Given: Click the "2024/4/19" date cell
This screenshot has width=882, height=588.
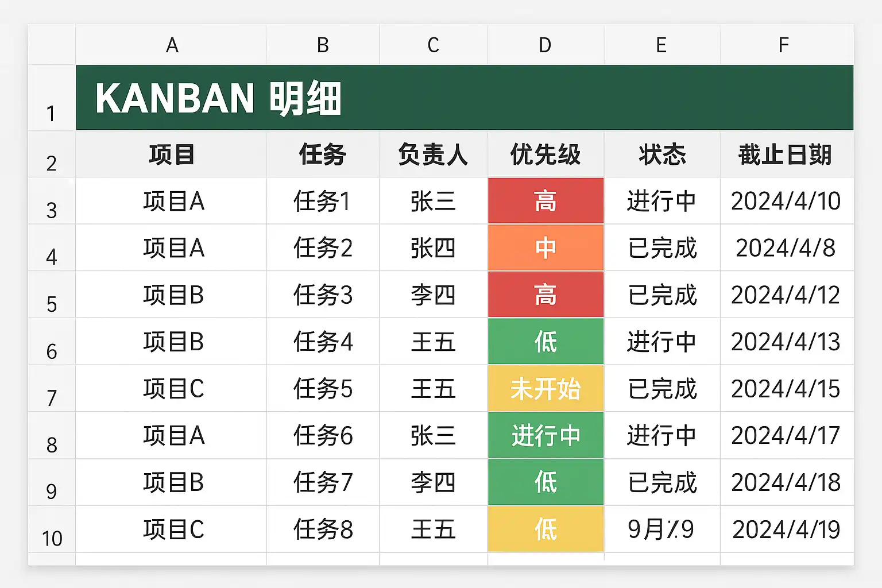Looking at the screenshot, I should [x=785, y=529].
